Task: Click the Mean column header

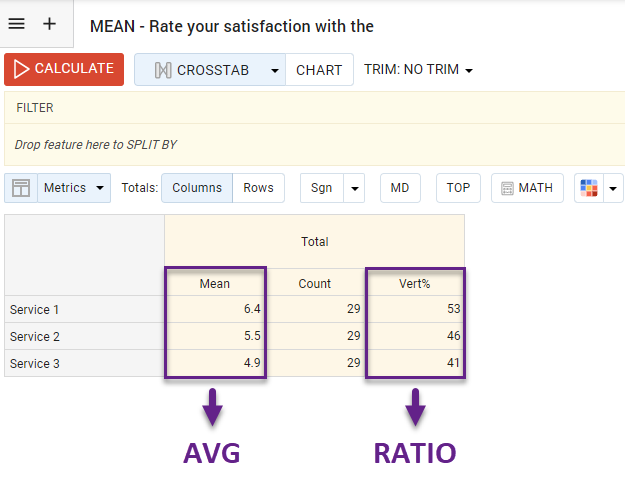Action: 215,283
